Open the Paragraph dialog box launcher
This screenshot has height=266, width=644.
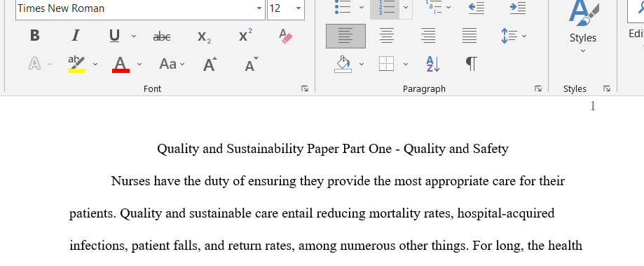(x=538, y=88)
